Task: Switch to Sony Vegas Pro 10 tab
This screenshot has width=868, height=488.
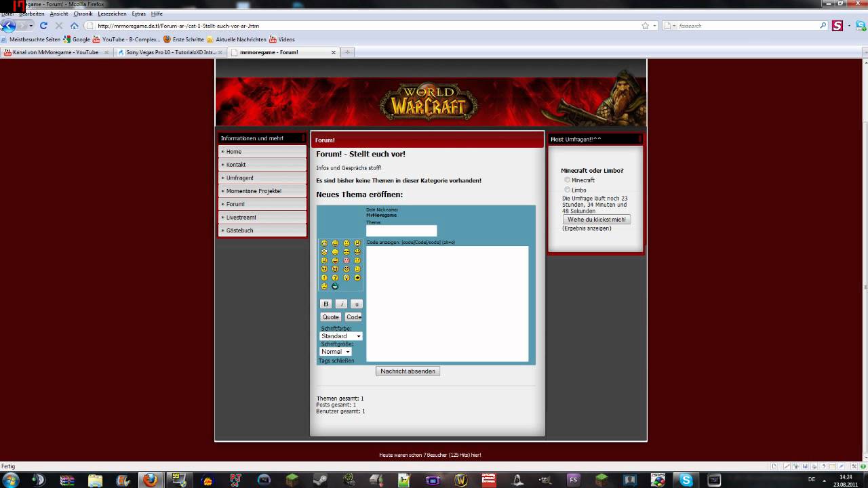Action: pos(171,52)
